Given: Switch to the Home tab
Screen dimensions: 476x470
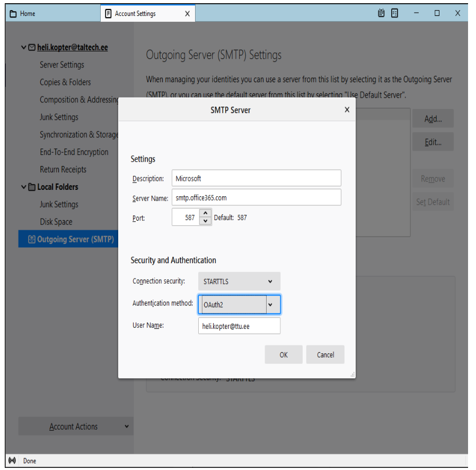Looking at the screenshot, I should point(52,14).
